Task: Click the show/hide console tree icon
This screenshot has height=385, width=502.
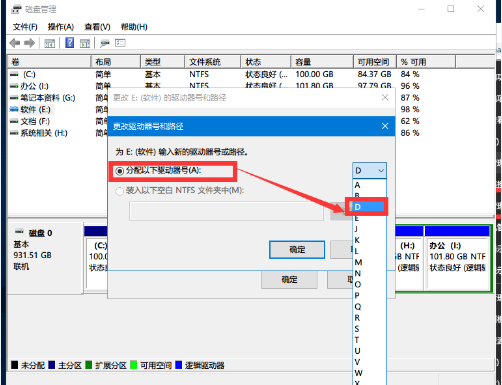Action: tap(50, 43)
